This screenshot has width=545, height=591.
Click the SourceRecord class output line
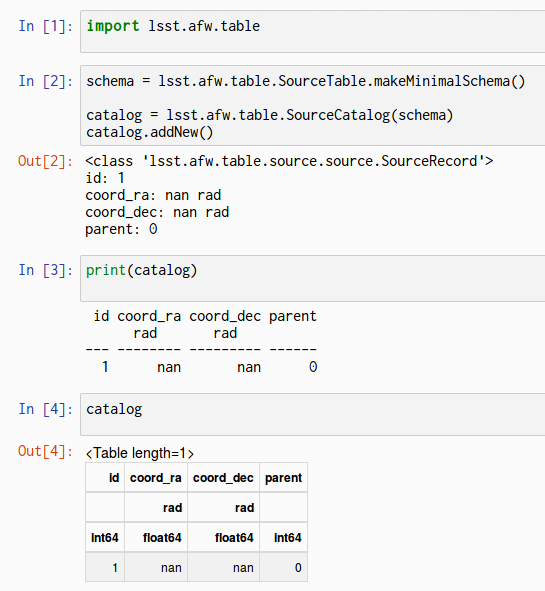pos(289,161)
